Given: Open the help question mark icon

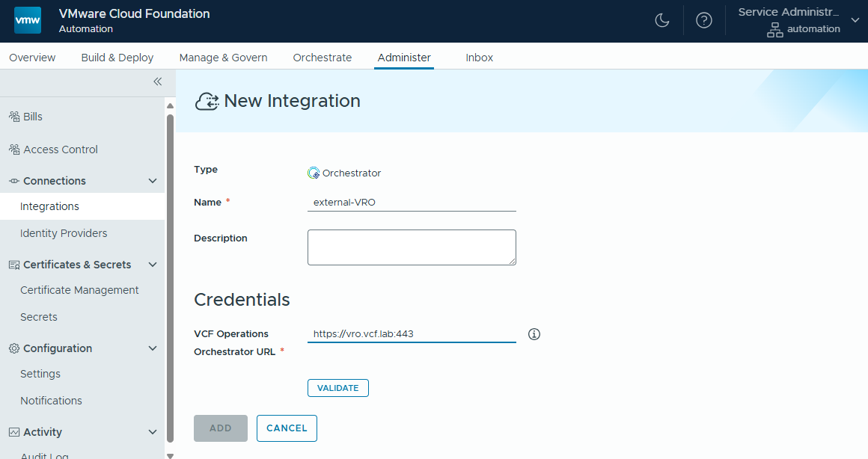Looking at the screenshot, I should click(704, 20).
